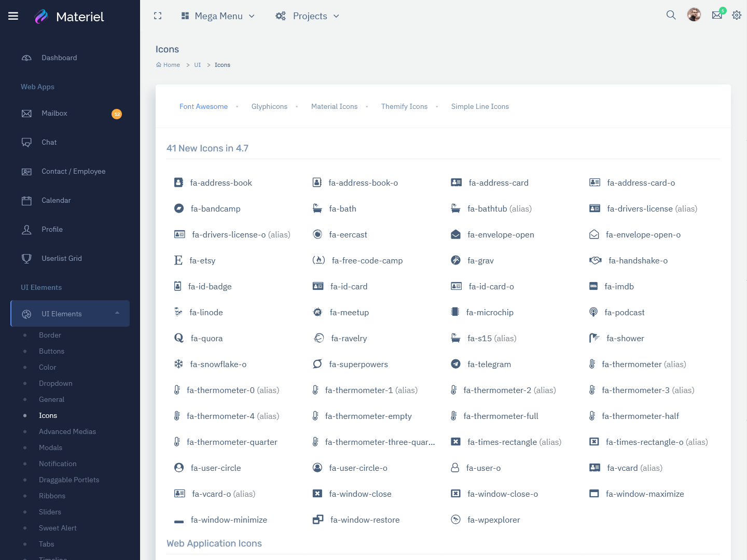Image resolution: width=747 pixels, height=560 pixels.
Task: Open the Buttons submenu link
Action: point(51,351)
